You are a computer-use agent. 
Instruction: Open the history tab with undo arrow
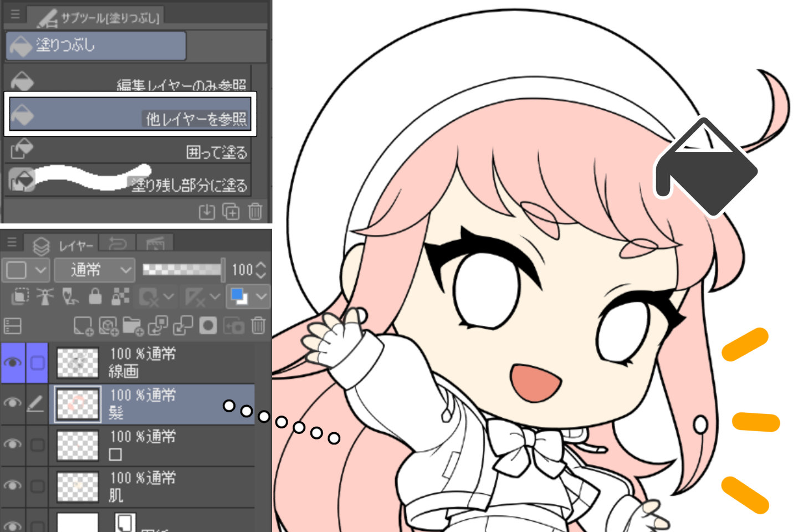[117, 244]
